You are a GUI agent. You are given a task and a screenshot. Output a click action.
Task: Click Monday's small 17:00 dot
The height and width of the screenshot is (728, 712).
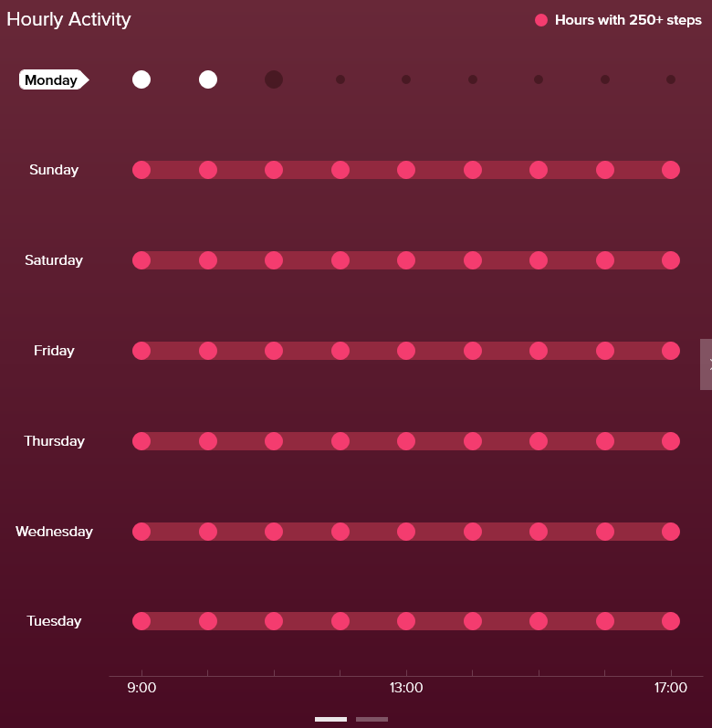click(x=671, y=79)
